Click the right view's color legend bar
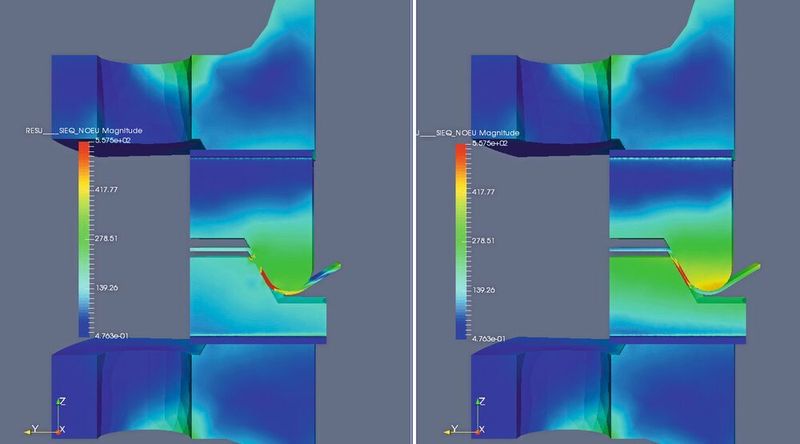The image size is (800, 444). point(461,241)
